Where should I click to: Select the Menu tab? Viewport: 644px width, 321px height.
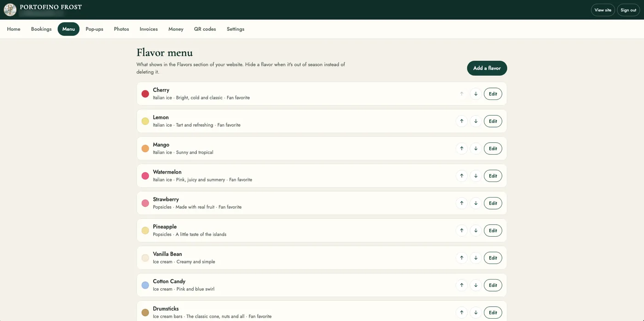pos(69,29)
